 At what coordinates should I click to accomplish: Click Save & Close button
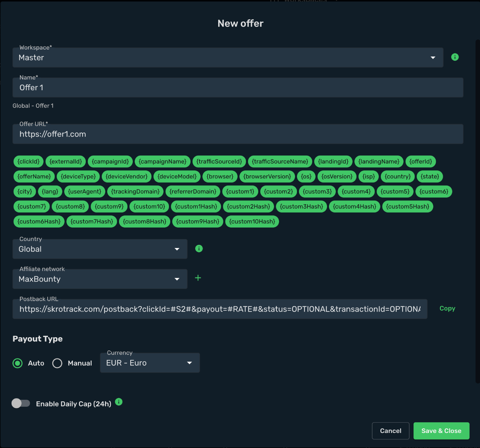point(441,431)
